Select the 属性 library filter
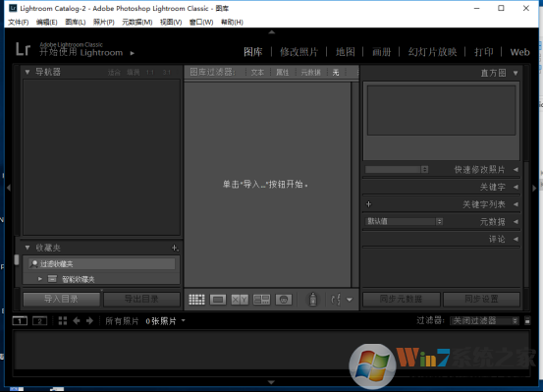Viewport: 543px width, 392px height. 282,73
